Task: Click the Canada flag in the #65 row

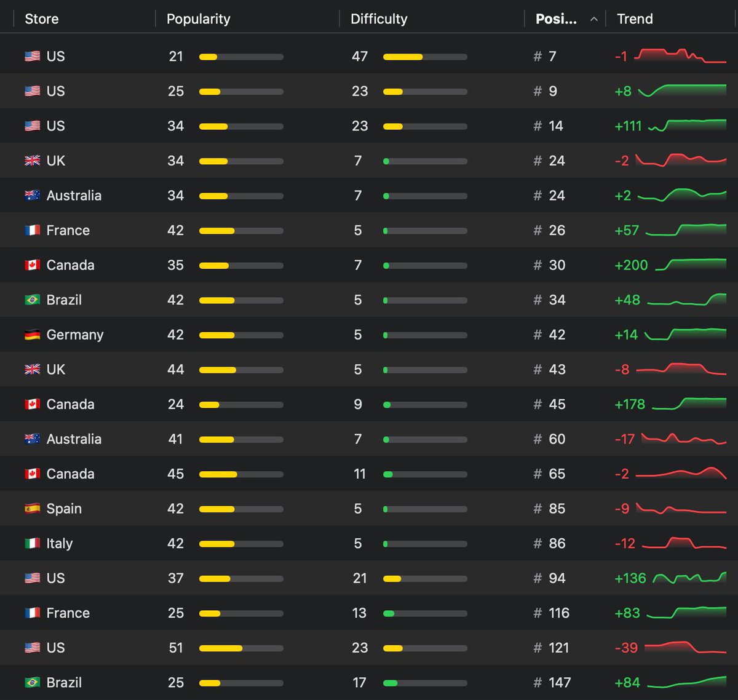Action: (x=33, y=474)
